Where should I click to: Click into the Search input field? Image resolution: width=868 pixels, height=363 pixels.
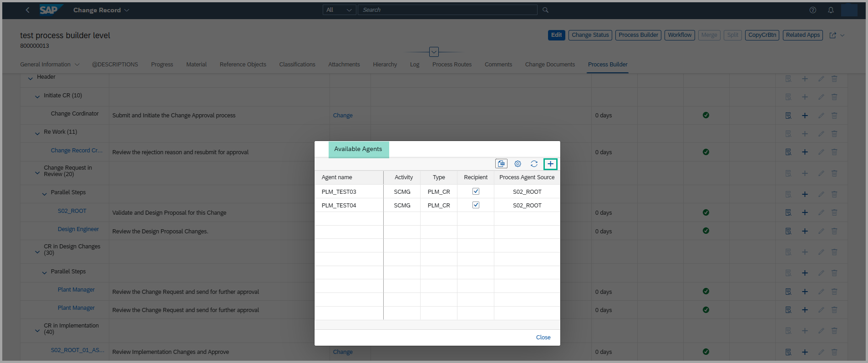pos(447,10)
